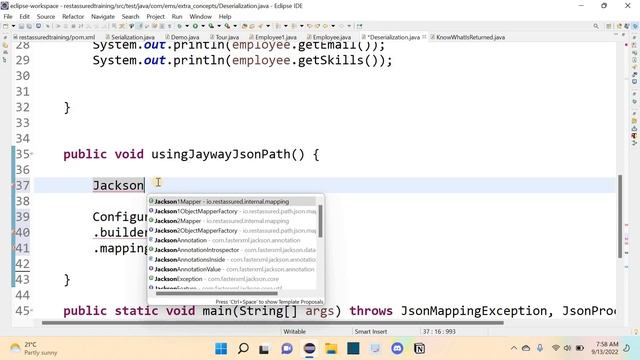
Task: Click the autocomplete popup vertical scrollbar
Action: [320, 221]
